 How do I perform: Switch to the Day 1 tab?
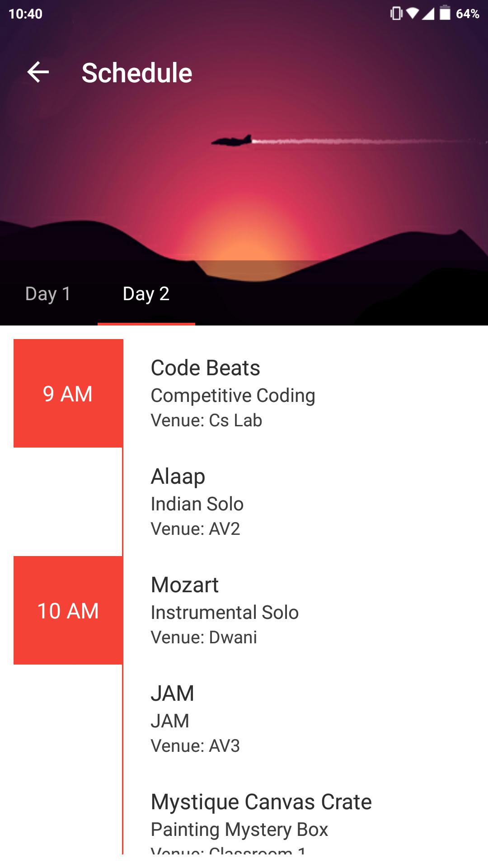click(x=48, y=294)
